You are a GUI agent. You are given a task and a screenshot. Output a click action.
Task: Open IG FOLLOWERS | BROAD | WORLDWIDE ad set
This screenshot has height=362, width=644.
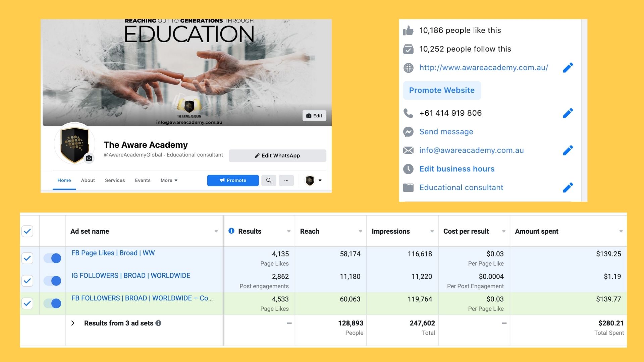(x=131, y=276)
